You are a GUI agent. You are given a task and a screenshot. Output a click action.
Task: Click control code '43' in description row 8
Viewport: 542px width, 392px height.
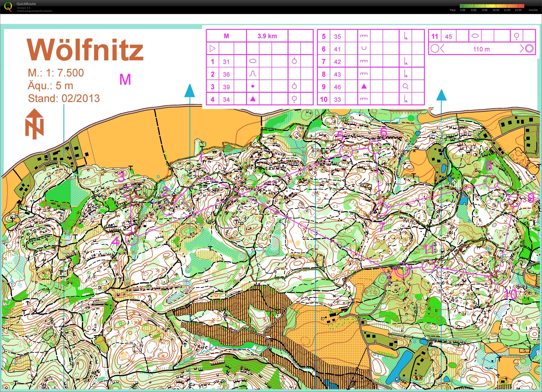click(x=337, y=74)
